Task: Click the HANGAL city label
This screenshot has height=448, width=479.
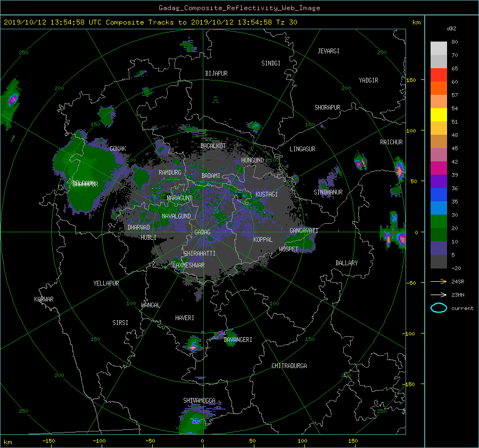Action: click(x=150, y=305)
